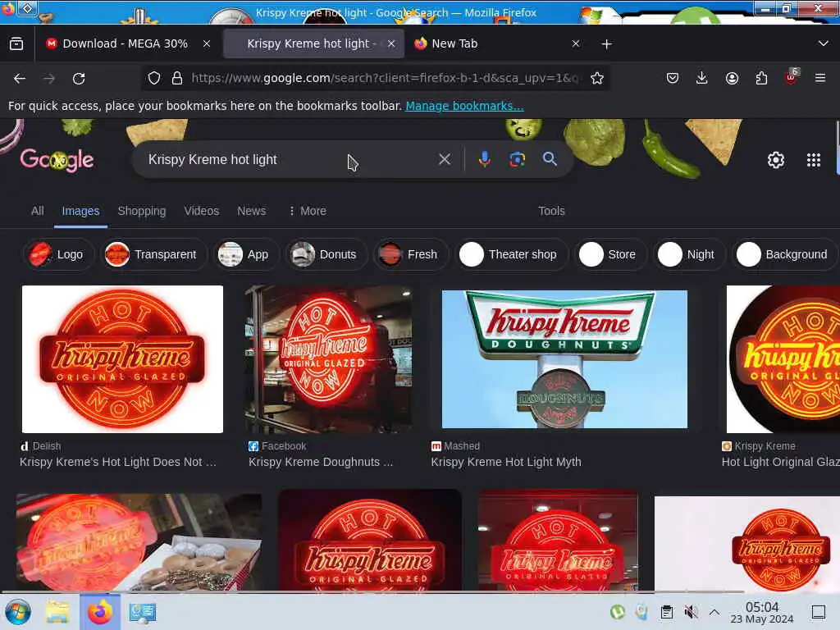Open extensions puzzle-piece menu

761,78
